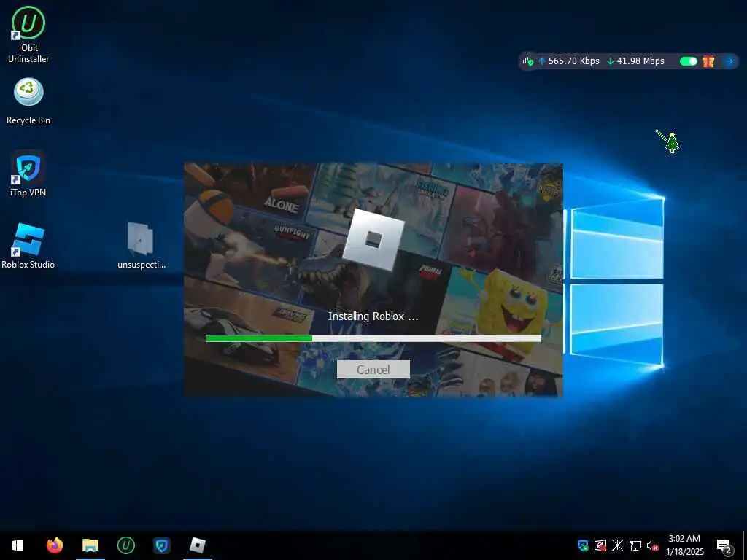
Task: Open IObit Uninstaller from the taskbar
Action: [x=125, y=545]
